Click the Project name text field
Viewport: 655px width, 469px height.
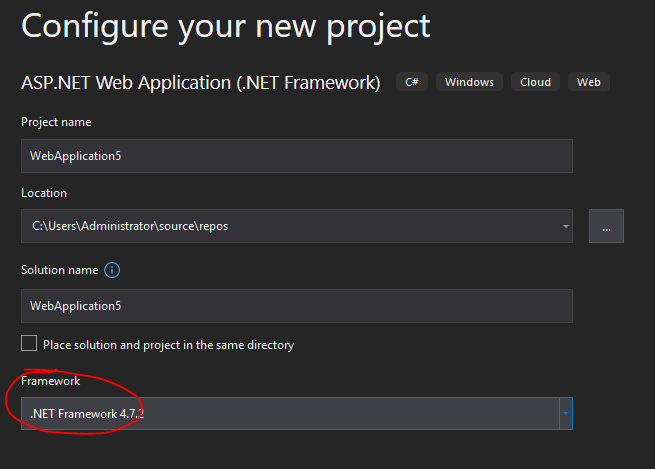pos(297,156)
